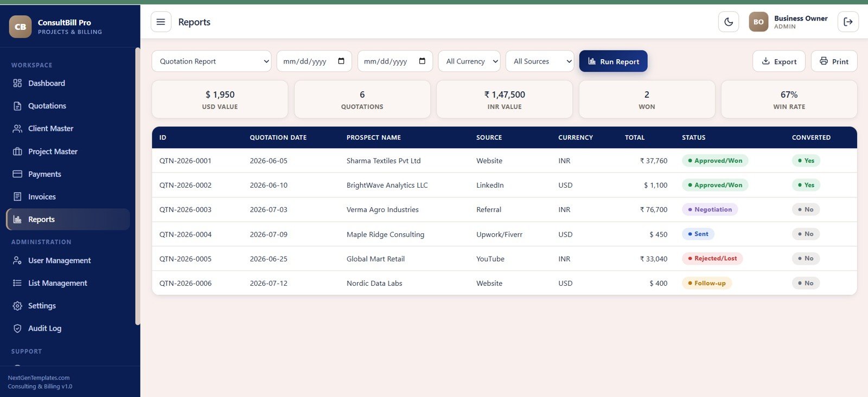Screen dimensions: 868x397
Task: Click the Project Master briefcase icon
Action: pyautogui.click(x=17, y=151)
